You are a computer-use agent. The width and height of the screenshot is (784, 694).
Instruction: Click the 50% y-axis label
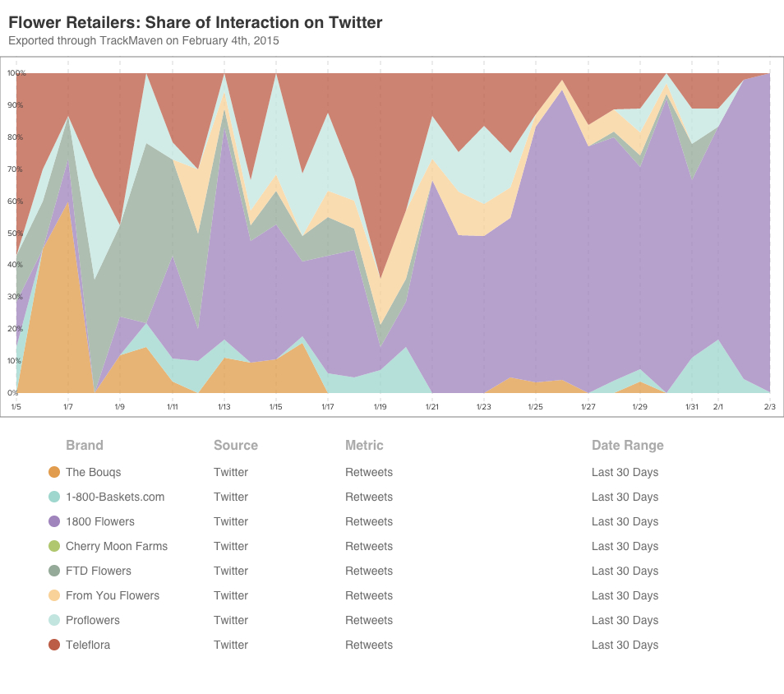click(16, 233)
